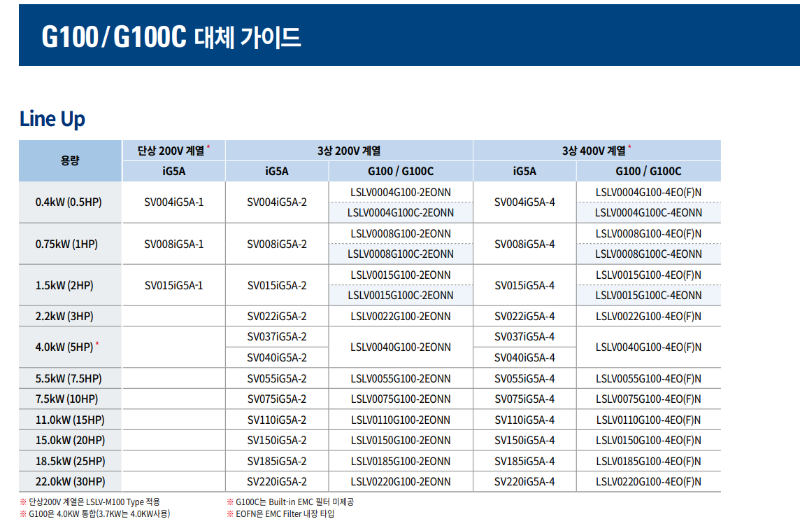Select model SV037iG5A-2
The width and height of the screenshot is (800, 531).
pos(277,337)
